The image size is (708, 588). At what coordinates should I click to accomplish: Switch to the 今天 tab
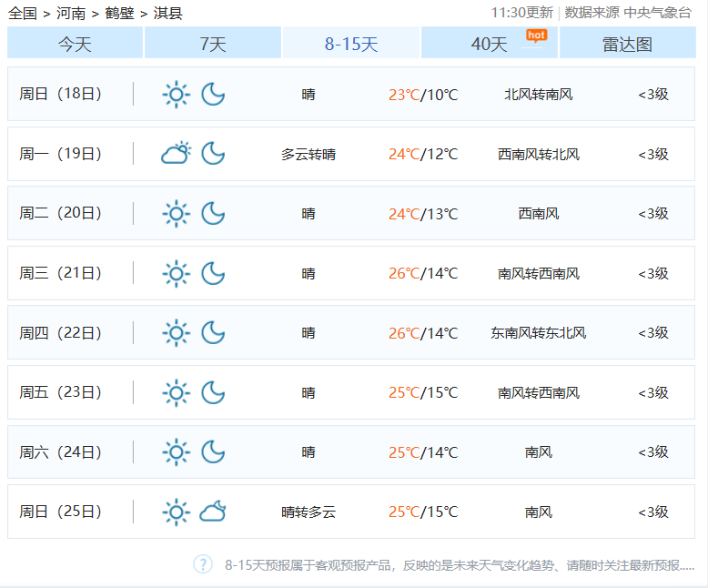(75, 44)
